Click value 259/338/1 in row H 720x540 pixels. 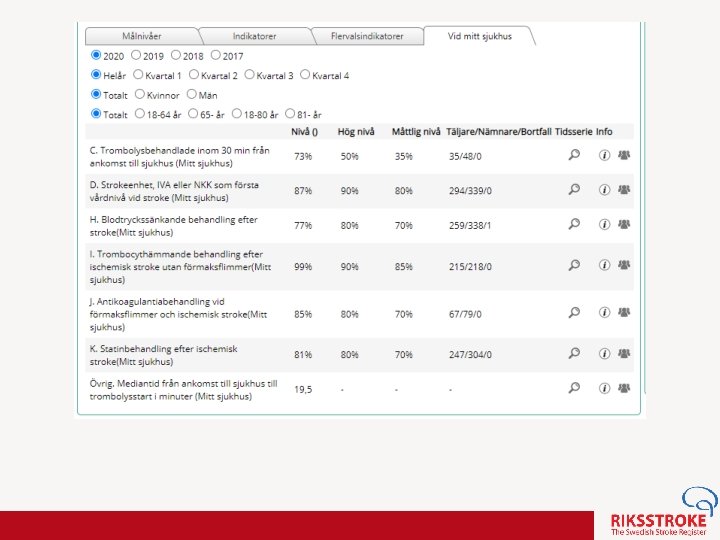pos(470,226)
